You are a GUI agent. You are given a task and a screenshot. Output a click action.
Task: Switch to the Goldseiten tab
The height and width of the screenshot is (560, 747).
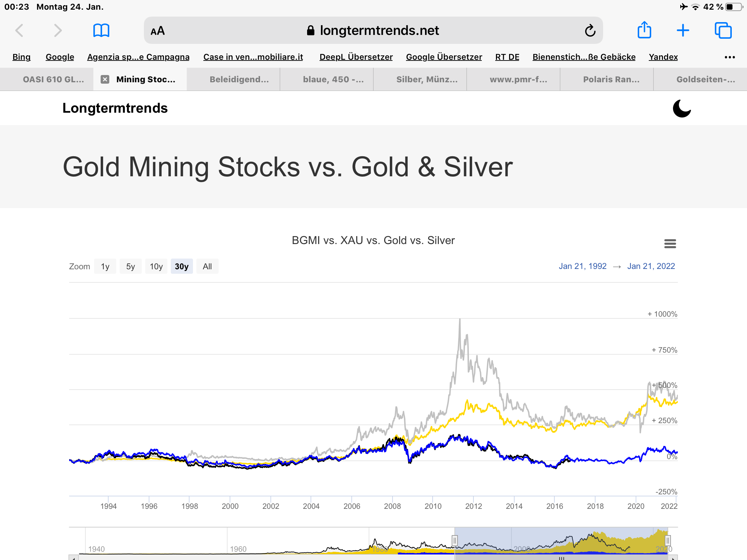point(705,80)
